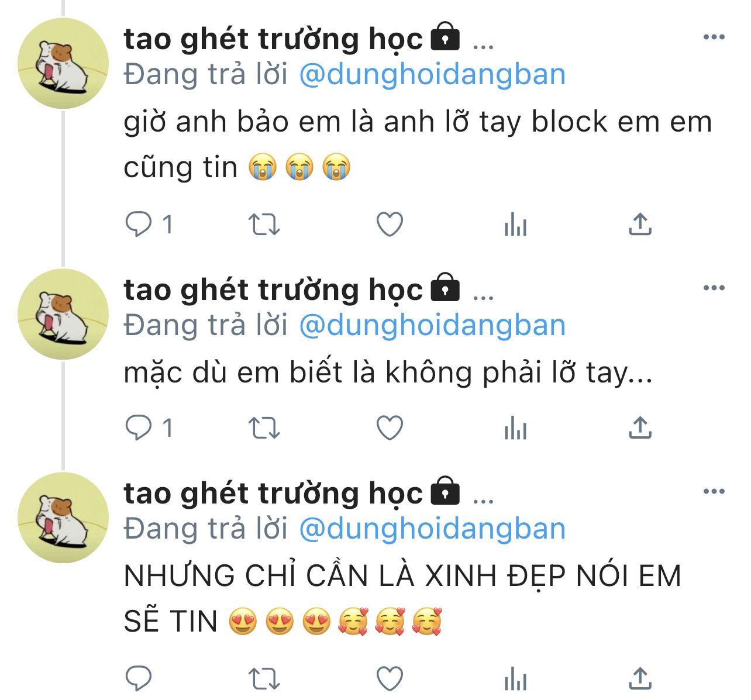
Task: Open @dunghoidangban mention in the last tweet
Action: pos(432,529)
